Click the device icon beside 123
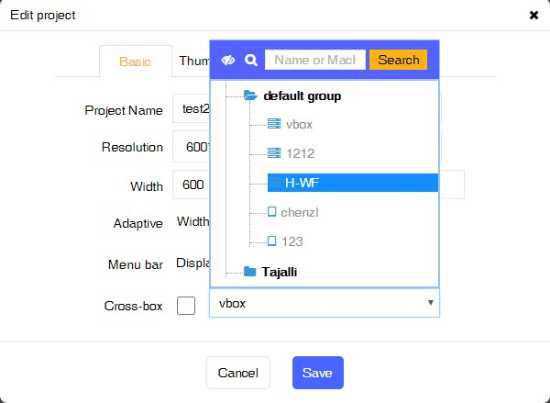The width and height of the screenshot is (550, 403). [272, 241]
